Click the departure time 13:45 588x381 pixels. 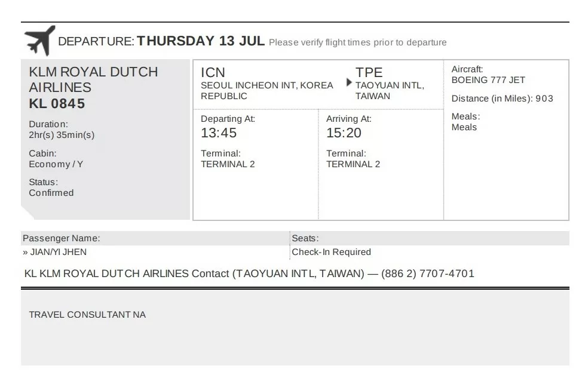pyautogui.click(x=219, y=133)
